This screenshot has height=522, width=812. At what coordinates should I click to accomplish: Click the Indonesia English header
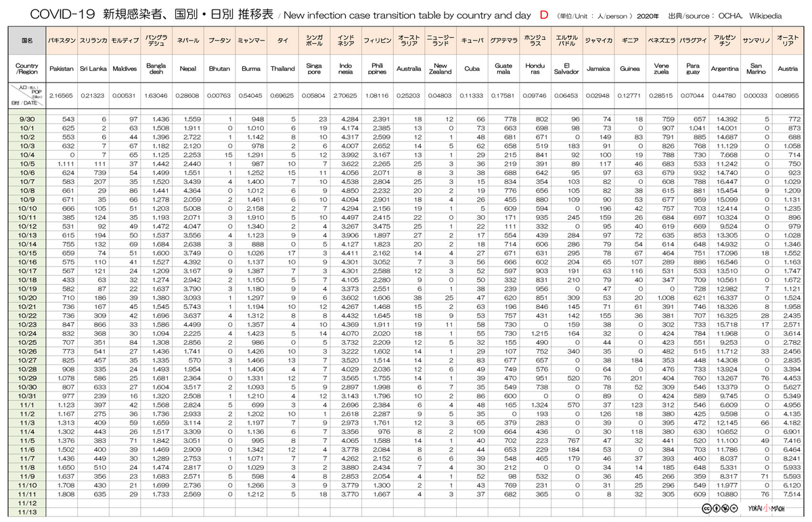[x=345, y=69]
